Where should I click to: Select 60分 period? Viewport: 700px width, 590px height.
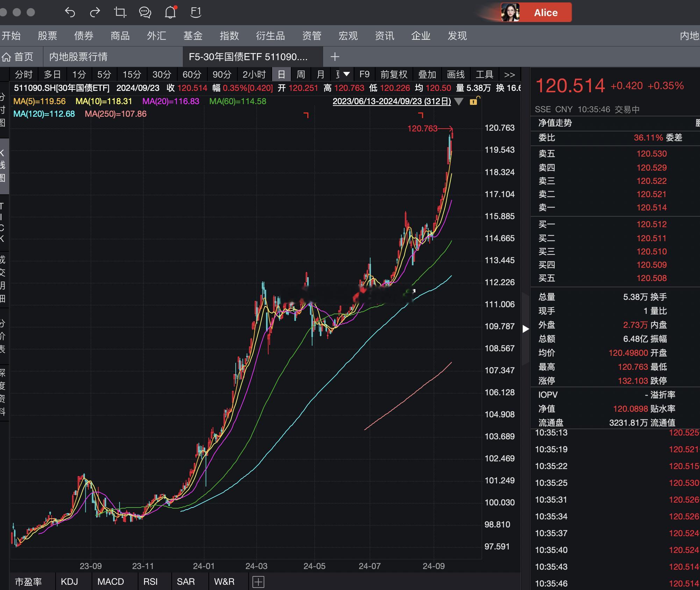click(192, 74)
